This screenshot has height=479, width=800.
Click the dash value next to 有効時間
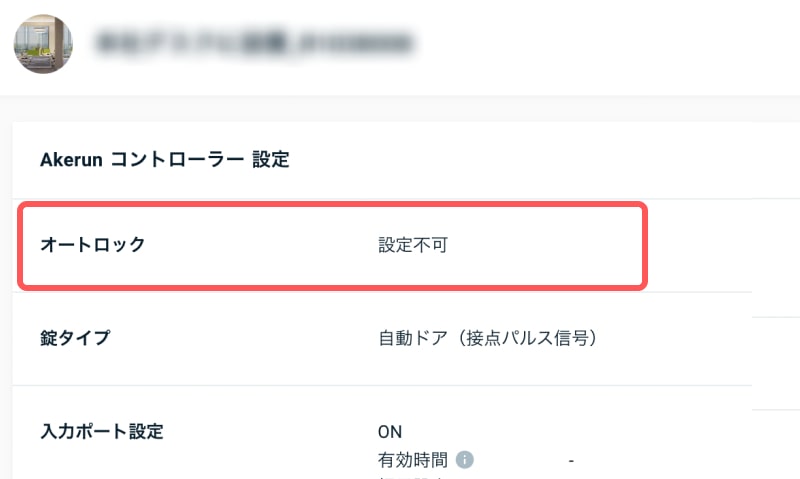coord(571,460)
